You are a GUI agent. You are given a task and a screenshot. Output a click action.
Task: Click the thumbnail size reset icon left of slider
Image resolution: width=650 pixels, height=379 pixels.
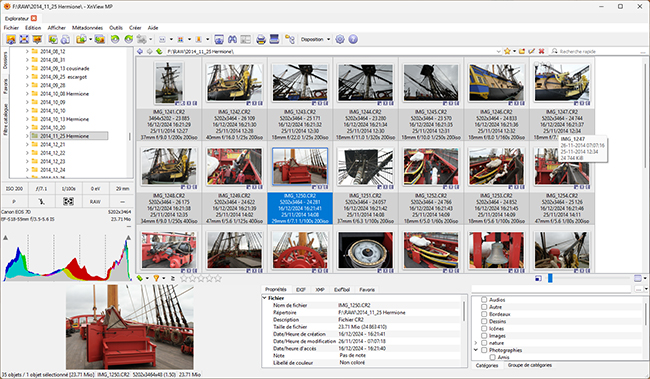pyautogui.click(x=538, y=278)
